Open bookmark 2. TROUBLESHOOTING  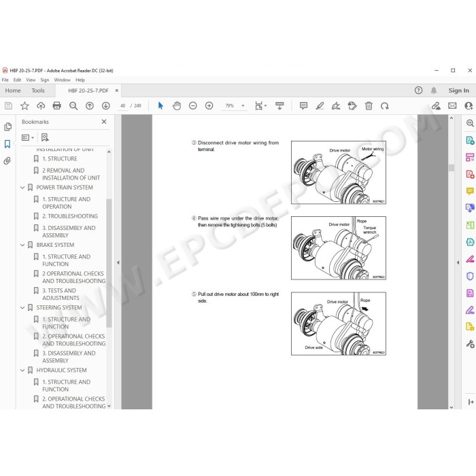point(70,216)
